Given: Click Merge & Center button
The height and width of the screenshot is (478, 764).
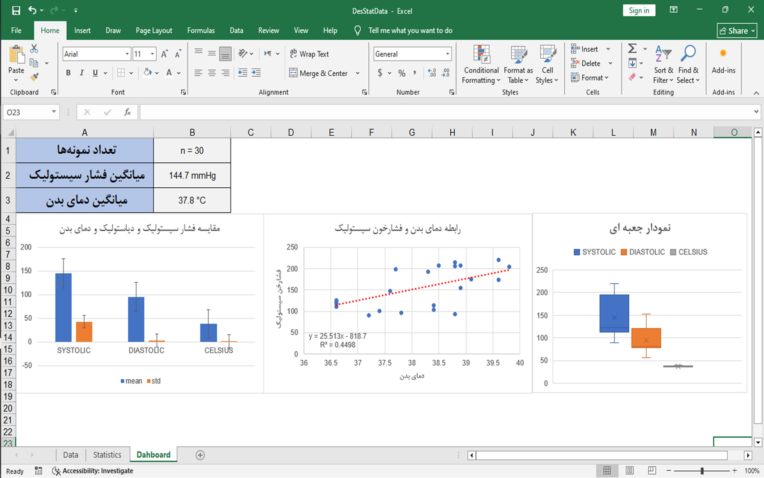Looking at the screenshot, I should (320, 73).
